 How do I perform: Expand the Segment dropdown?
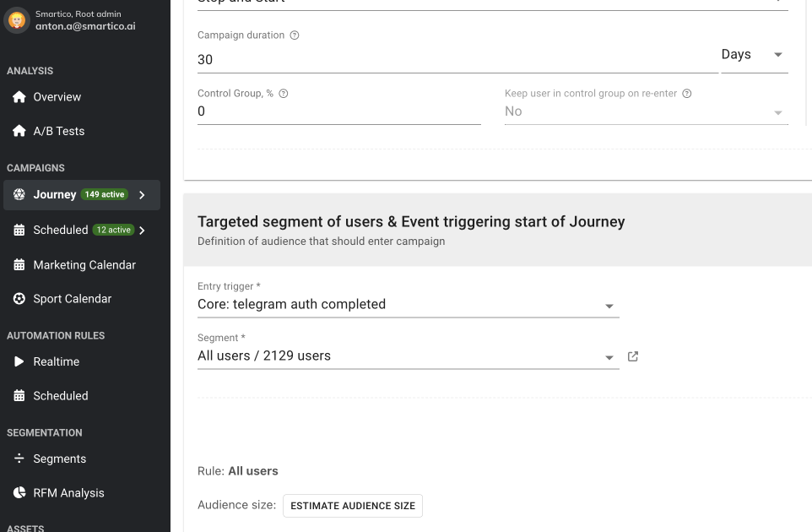(x=609, y=357)
